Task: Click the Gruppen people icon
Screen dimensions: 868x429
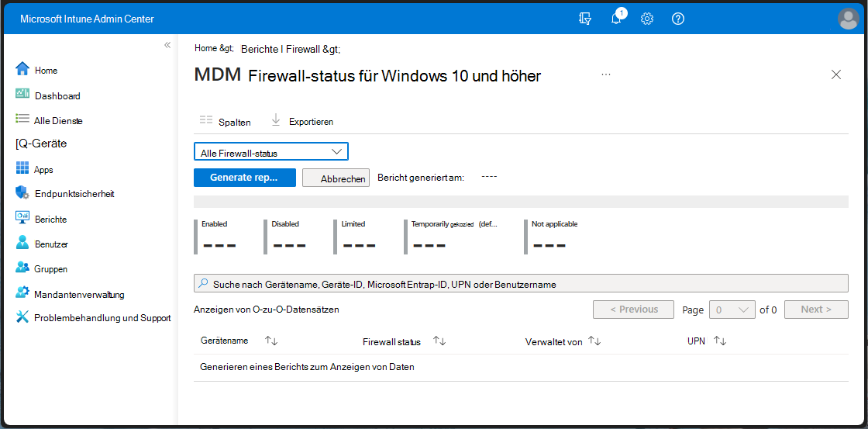Action: (22, 267)
